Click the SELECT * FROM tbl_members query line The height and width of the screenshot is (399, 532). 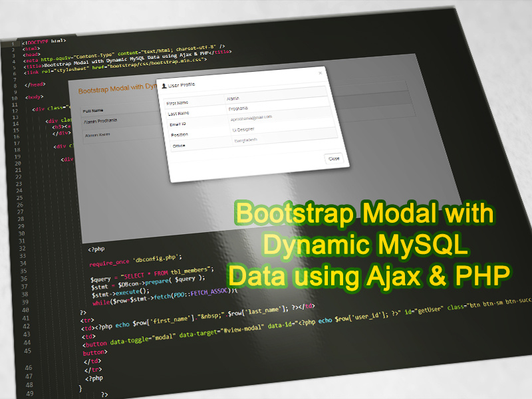click(x=152, y=275)
